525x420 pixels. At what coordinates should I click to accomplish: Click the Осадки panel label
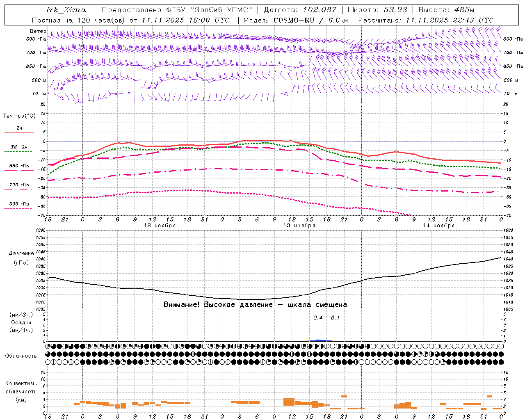tap(21, 322)
